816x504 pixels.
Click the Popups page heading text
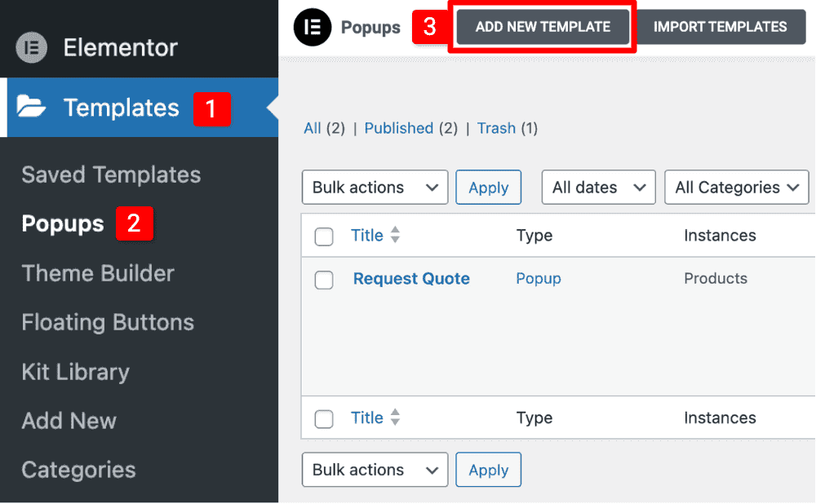[x=370, y=28]
